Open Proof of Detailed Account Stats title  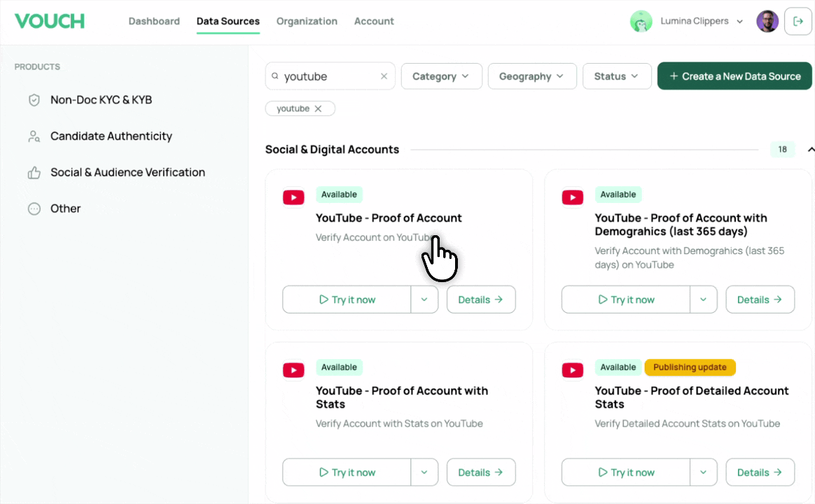tap(691, 398)
